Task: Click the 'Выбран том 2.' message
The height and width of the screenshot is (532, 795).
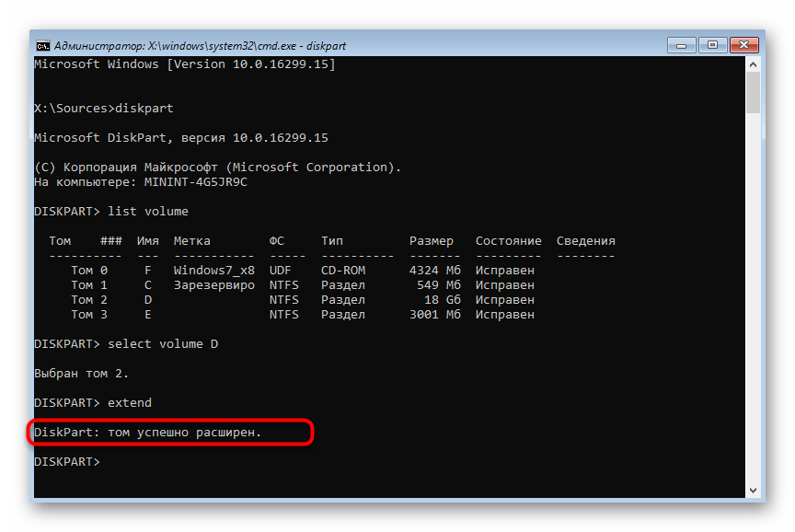Action: pyautogui.click(x=81, y=374)
